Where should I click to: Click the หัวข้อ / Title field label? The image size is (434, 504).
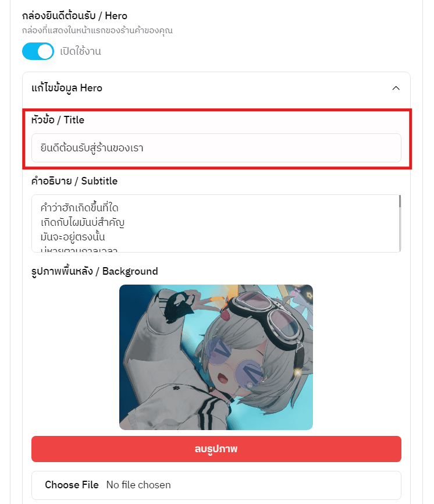[58, 120]
